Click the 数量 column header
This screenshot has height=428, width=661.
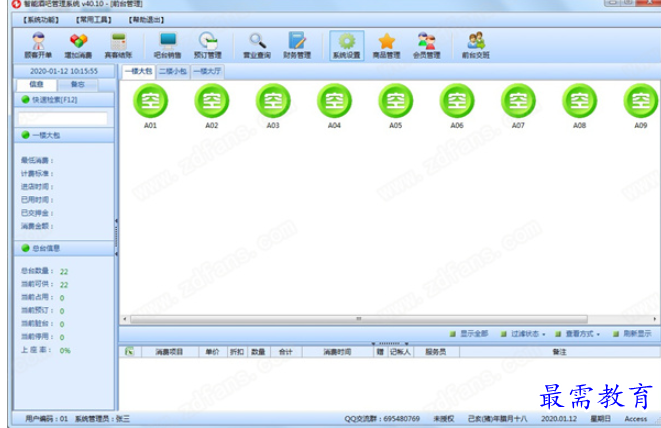258,352
